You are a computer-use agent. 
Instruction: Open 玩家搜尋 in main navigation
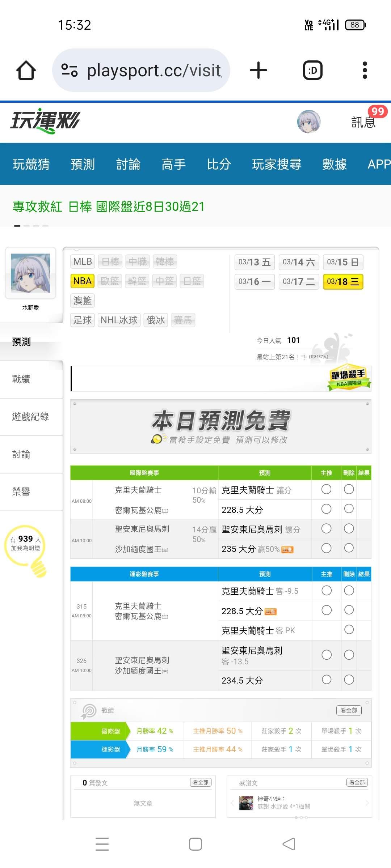(x=277, y=164)
